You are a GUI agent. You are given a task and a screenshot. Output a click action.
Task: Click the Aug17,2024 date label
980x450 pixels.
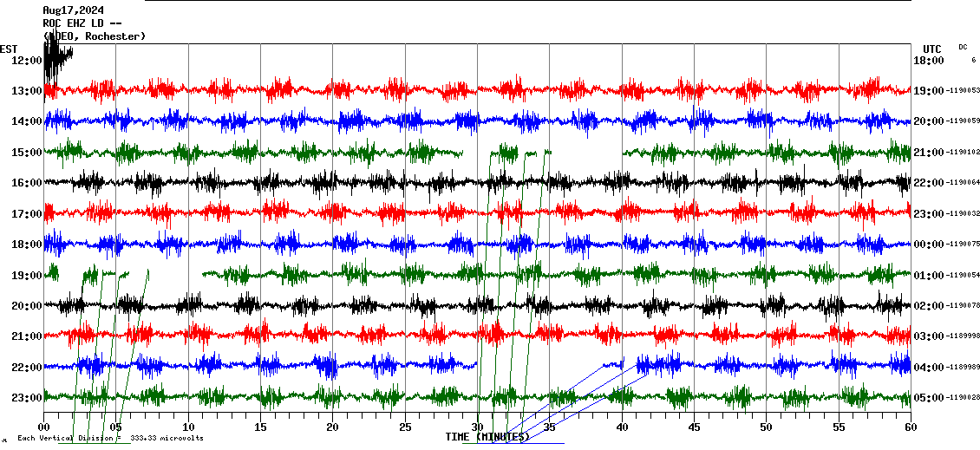74,10
